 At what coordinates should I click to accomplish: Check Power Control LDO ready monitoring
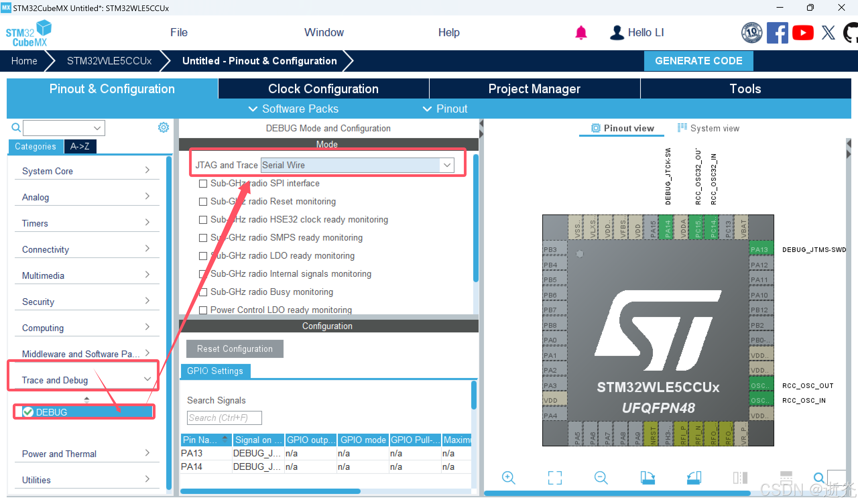(203, 310)
